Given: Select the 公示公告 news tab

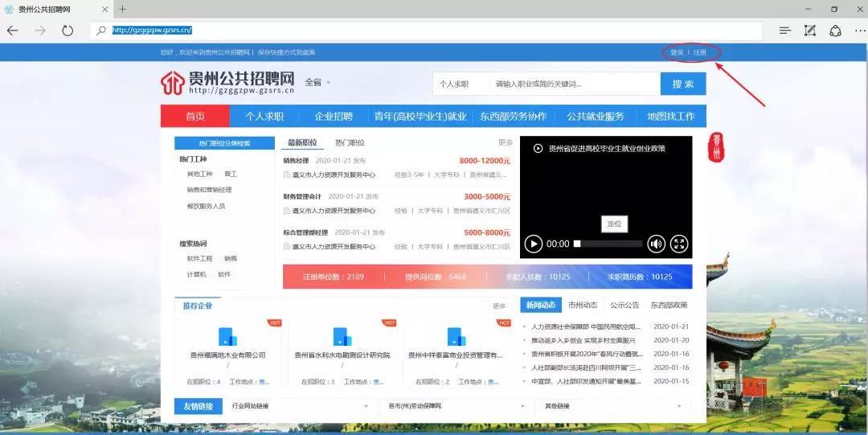Looking at the screenshot, I should [x=624, y=306].
